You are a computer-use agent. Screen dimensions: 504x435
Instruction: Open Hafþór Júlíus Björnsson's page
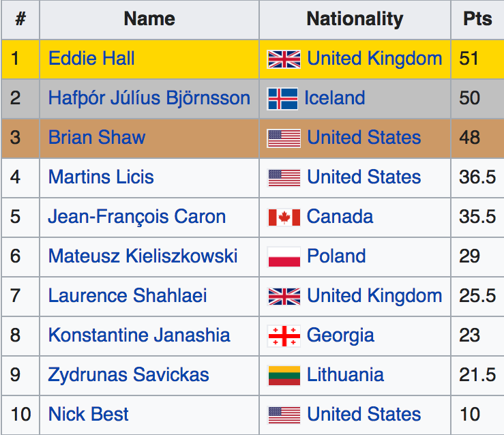(149, 98)
